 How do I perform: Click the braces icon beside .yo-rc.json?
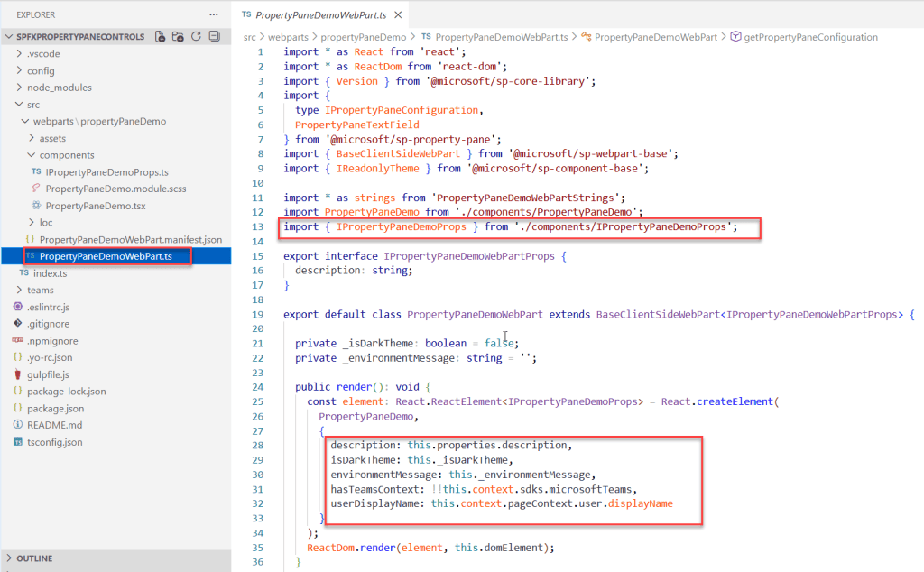pos(18,357)
